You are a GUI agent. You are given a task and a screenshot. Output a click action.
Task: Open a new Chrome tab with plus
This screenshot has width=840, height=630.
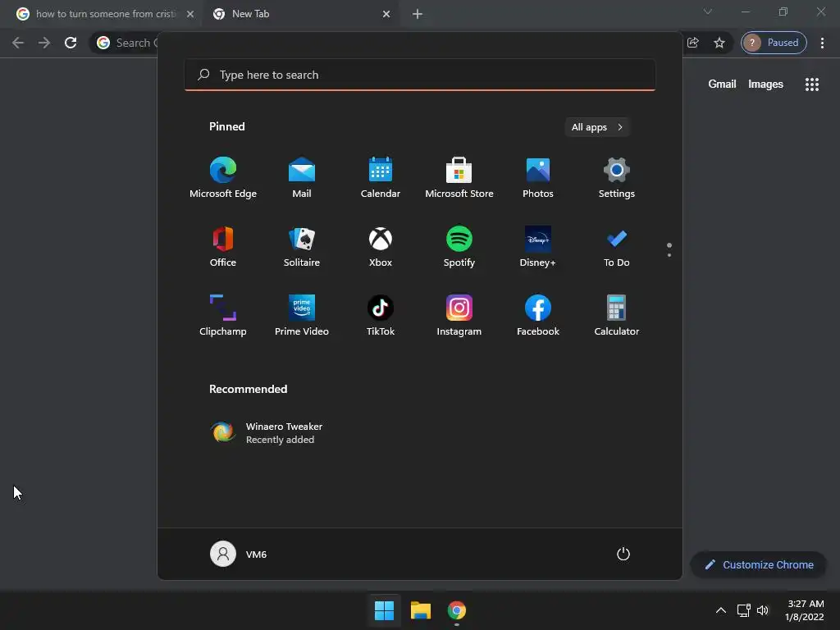[x=418, y=14]
